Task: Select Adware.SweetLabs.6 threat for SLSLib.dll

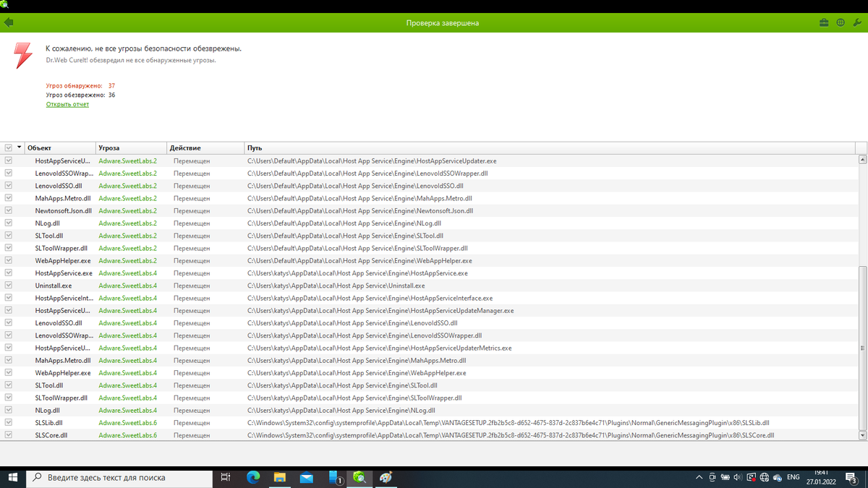Action: (x=128, y=423)
